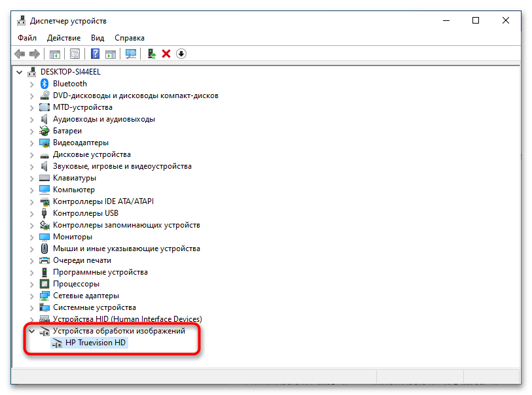
Task: Open the Справка menu
Action: pyautogui.click(x=130, y=38)
